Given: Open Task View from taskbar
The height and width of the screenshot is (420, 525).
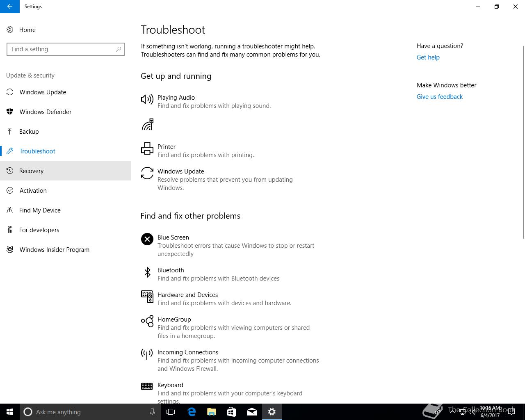Looking at the screenshot, I should [x=171, y=412].
